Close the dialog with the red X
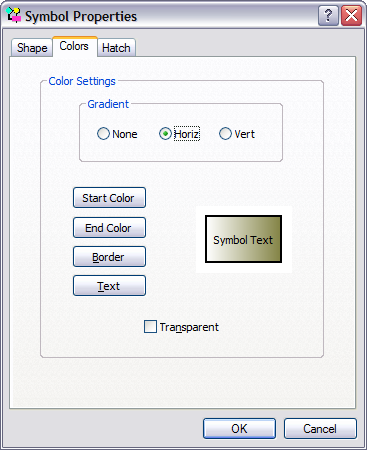This screenshot has width=367, height=450. (351, 16)
